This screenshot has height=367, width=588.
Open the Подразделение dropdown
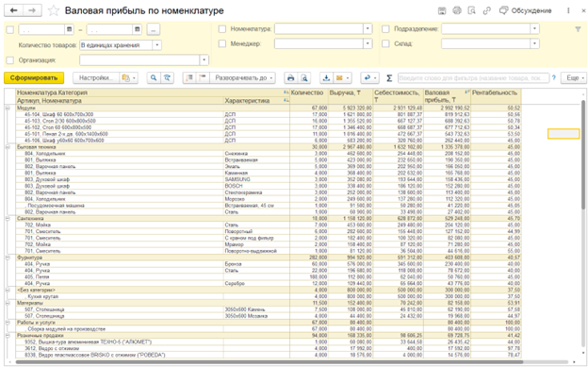(x=534, y=29)
